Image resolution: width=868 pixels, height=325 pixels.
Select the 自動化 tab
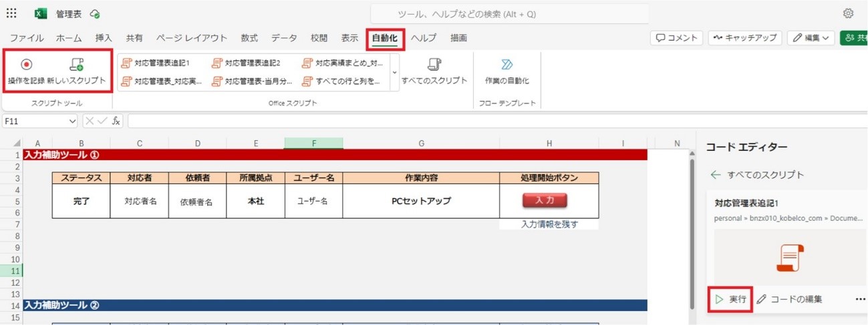(385, 38)
